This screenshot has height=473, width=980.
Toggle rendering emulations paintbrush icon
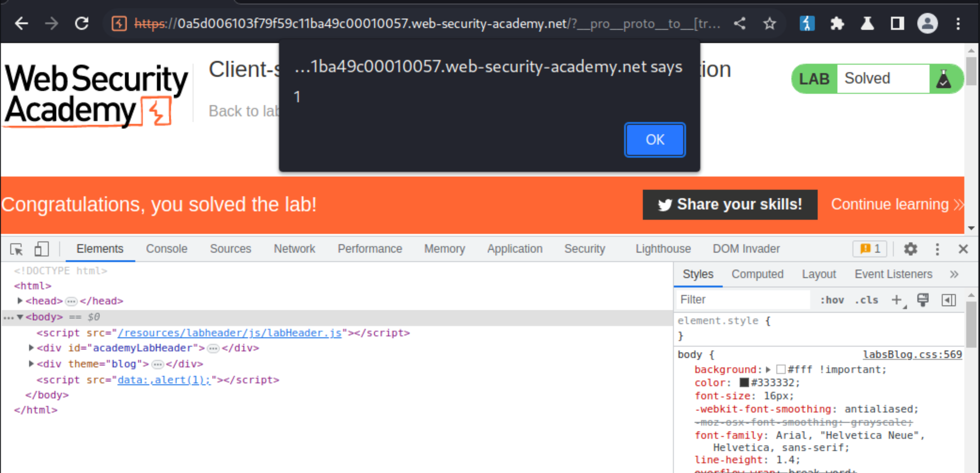coord(923,300)
